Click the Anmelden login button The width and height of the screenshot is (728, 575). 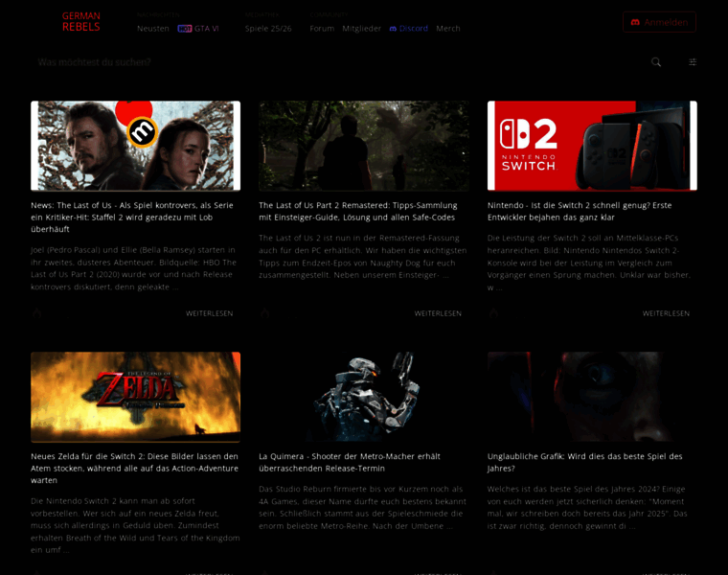pos(659,22)
